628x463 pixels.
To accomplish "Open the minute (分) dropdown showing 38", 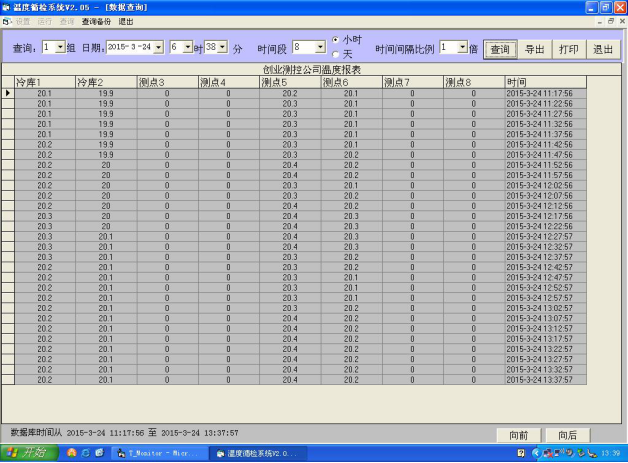I will (x=223, y=47).
